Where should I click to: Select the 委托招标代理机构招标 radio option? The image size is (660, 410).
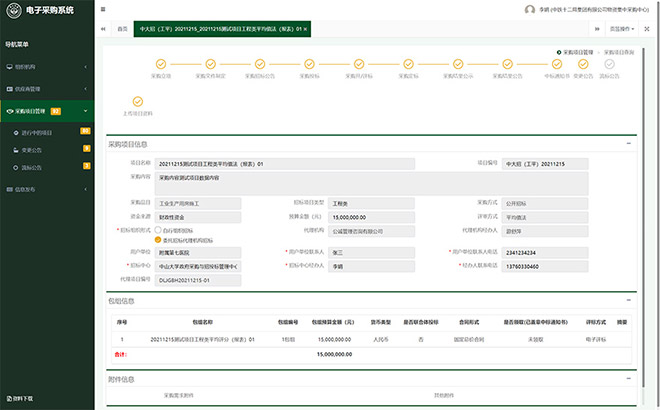[156, 241]
